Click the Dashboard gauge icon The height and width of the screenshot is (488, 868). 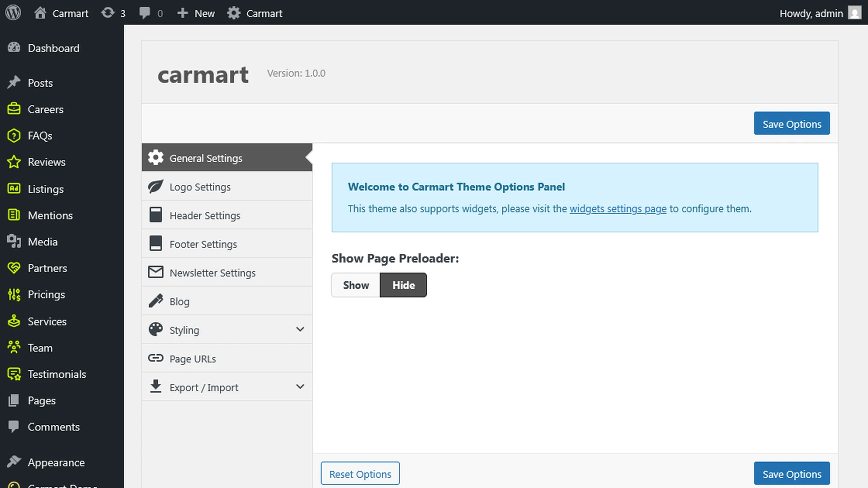(x=14, y=47)
